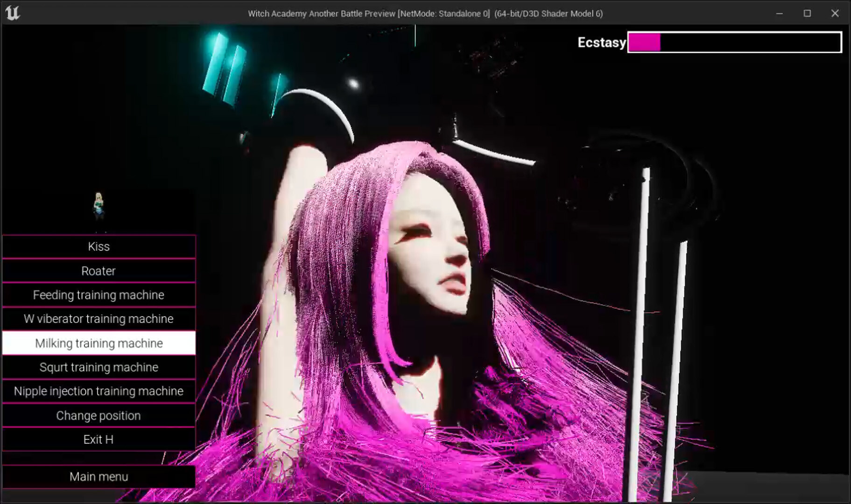
Task: Click the Unreal Engine logo icon
Action: point(12,13)
